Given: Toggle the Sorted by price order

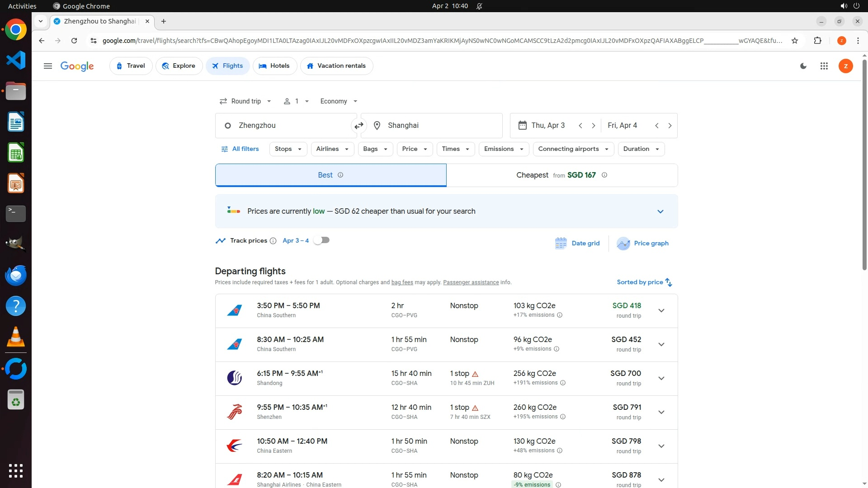Looking at the screenshot, I should coord(644,282).
